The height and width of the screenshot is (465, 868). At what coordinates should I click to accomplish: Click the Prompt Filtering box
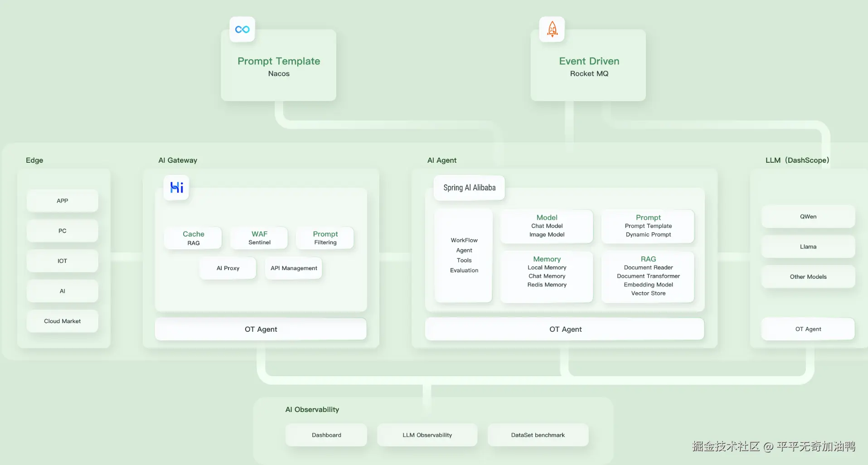point(325,238)
